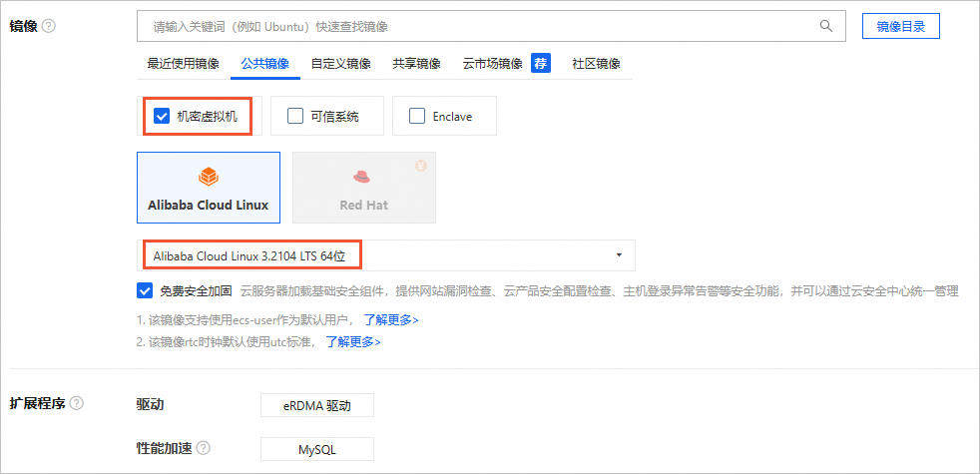Viewport: 980px width, 474px height.
Task: Open the 镜像目录 button
Action: (900, 26)
